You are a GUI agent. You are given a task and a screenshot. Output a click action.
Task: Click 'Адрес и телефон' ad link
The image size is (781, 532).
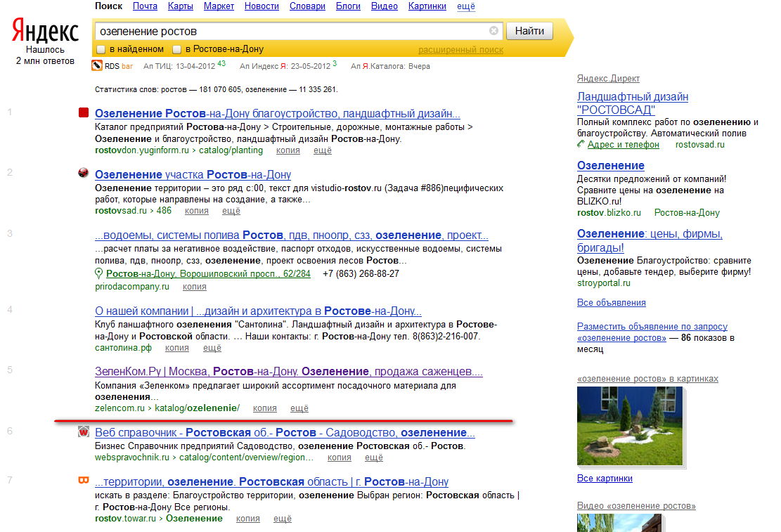pyautogui.click(x=623, y=145)
